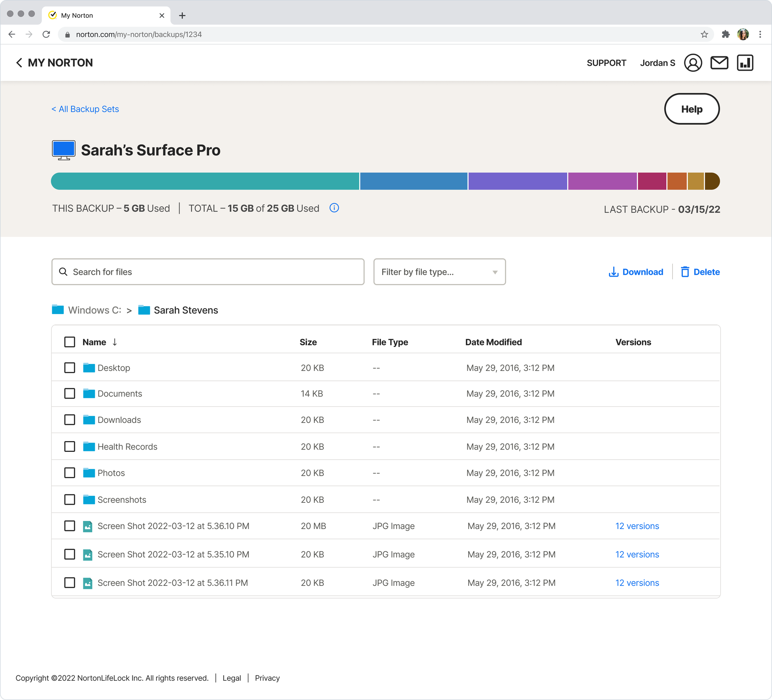This screenshot has width=772, height=700.
Task: View 12 versions of Screen Shot 5.36.10 PM
Action: click(637, 526)
